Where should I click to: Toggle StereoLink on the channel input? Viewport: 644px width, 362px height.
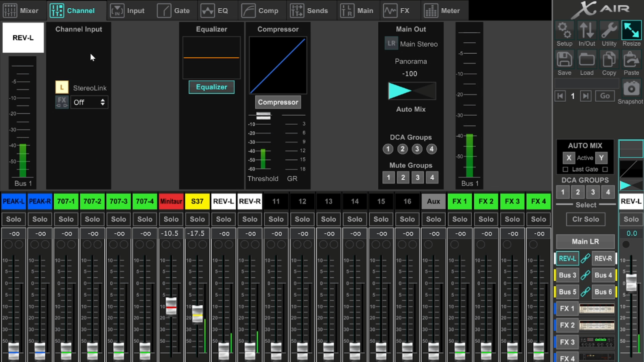pos(62,87)
